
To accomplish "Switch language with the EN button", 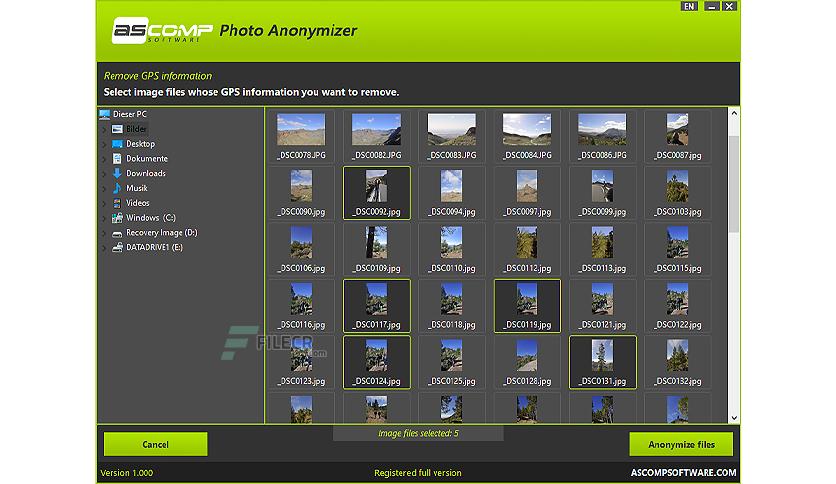I will click(689, 6).
